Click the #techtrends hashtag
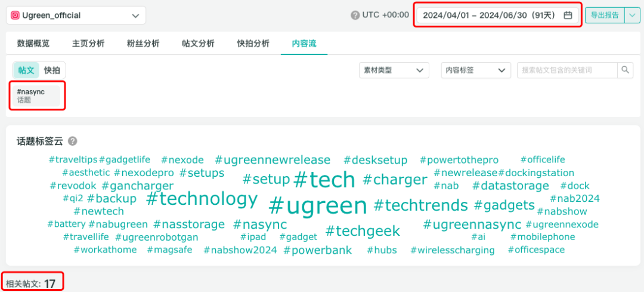The height and width of the screenshot is (292, 644). click(x=421, y=205)
